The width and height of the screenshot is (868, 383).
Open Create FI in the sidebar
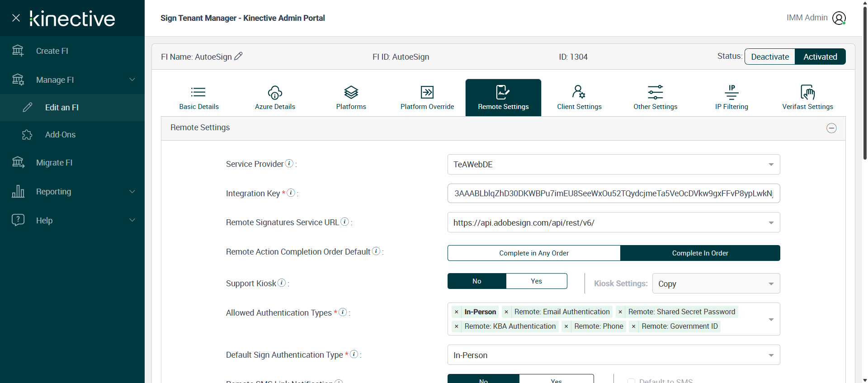click(x=72, y=51)
